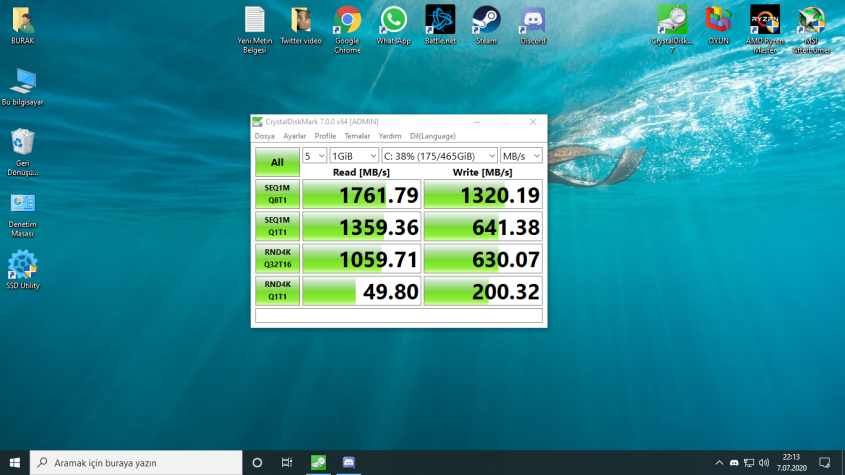Open the Ayarlar menu
This screenshot has height=475, width=845.
point(294,136)
